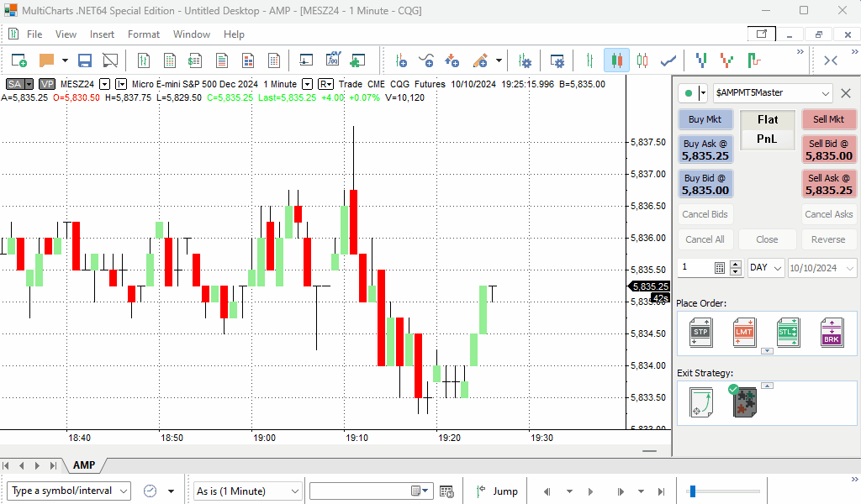Save the workspace with the floppy disk icon
The image size is (861, 504).
(85, 60)
